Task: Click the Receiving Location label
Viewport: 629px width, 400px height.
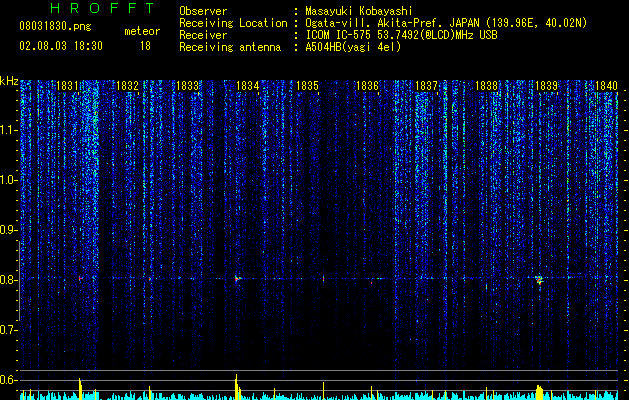Action: [x=233, y=23]
